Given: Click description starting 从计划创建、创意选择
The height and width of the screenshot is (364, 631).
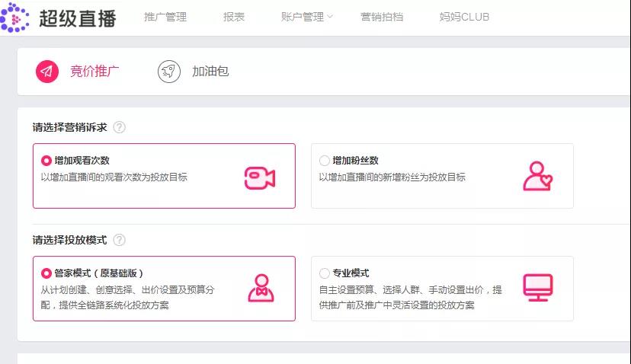Looking at the screenshot, I should coord(127,297).
